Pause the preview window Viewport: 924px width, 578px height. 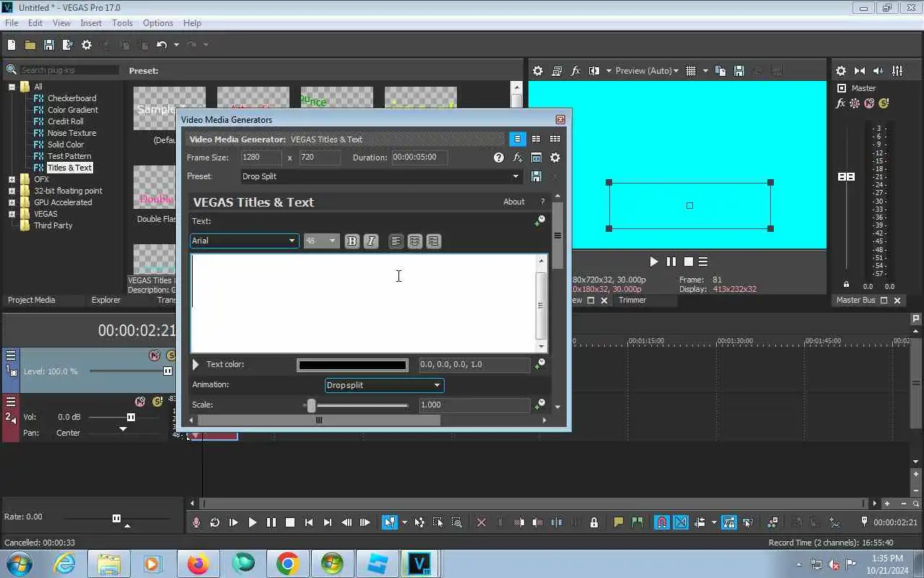tap(671, 262)
